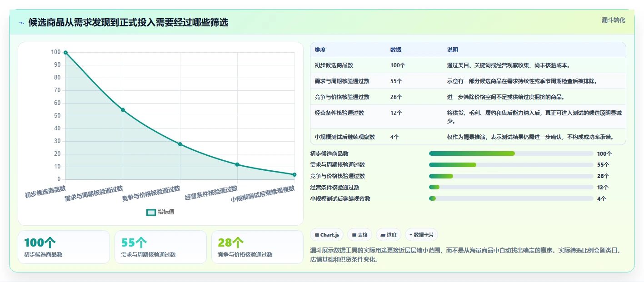Click the lightning icon beside the title
Image resolution: width=644 pixels, height=282 pixels.
coord(22,23)
